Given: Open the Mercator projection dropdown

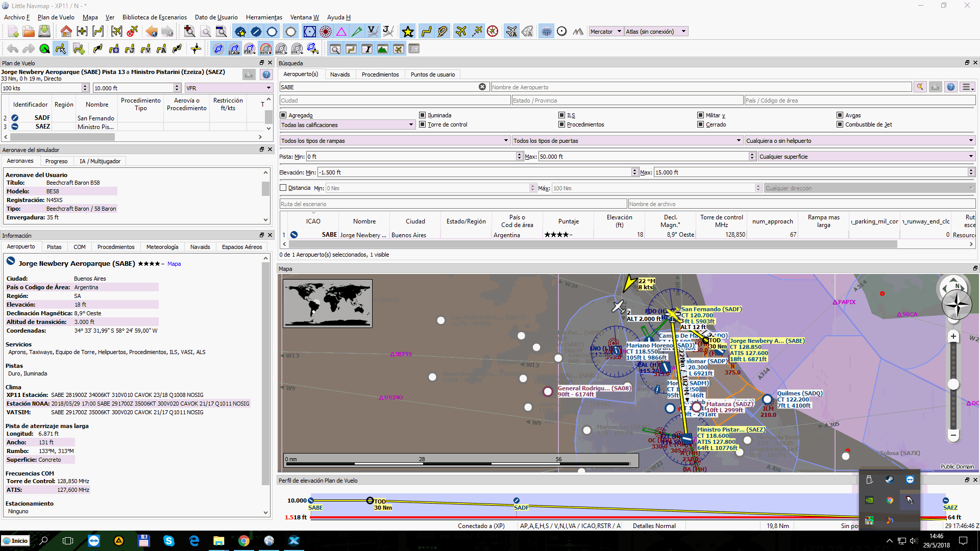Looking at the screenshot, I should coord(606,32).
